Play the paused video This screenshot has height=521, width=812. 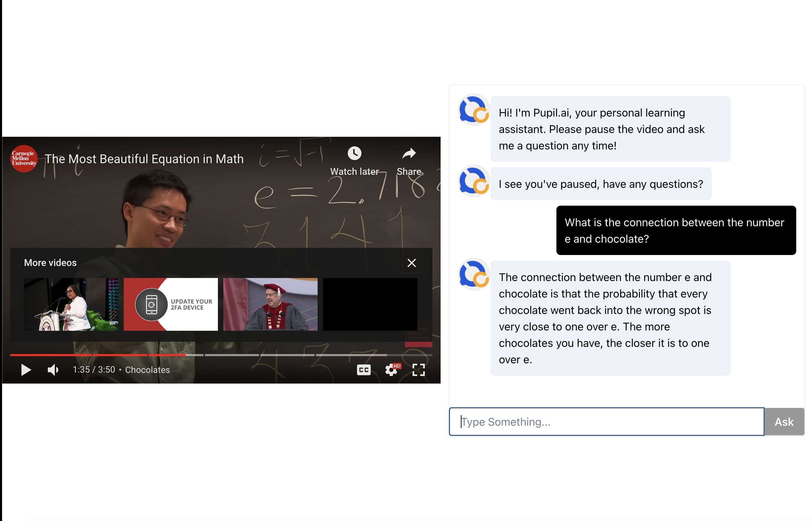tap(26, 370)
